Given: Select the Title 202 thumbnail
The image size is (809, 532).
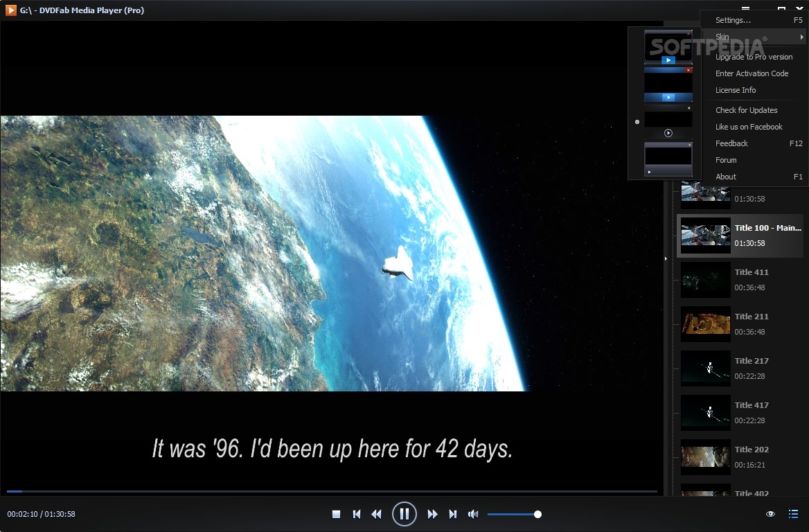Looking at the screenshot, I should coord(705,457).
